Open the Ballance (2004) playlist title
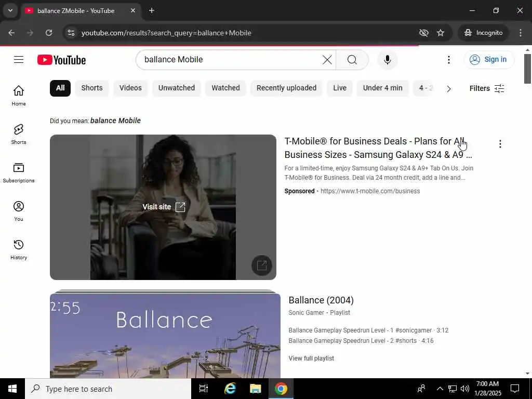The height and width of the screenshot is (399, 532). tap(321, 300)
